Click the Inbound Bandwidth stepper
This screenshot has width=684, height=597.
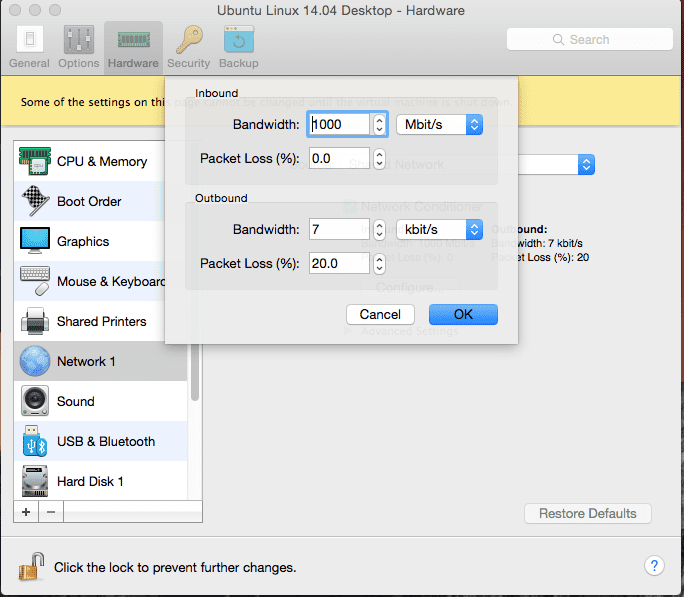(x=380, y=124)
